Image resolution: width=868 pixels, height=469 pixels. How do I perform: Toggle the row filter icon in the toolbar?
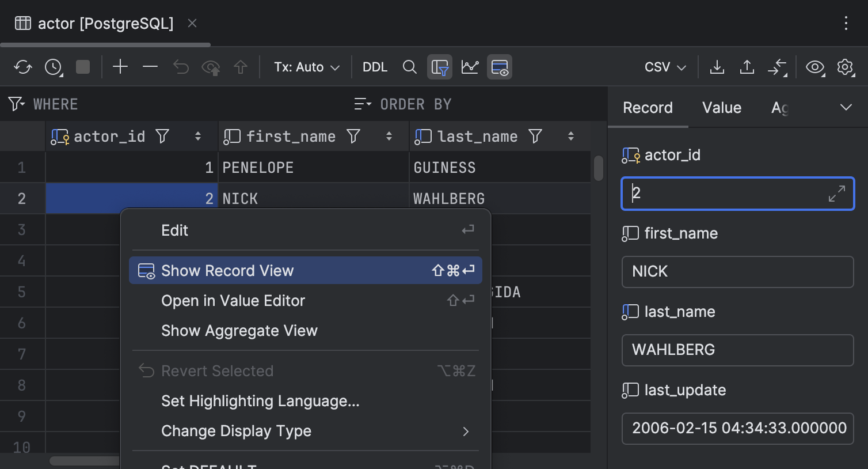[439, 67]
